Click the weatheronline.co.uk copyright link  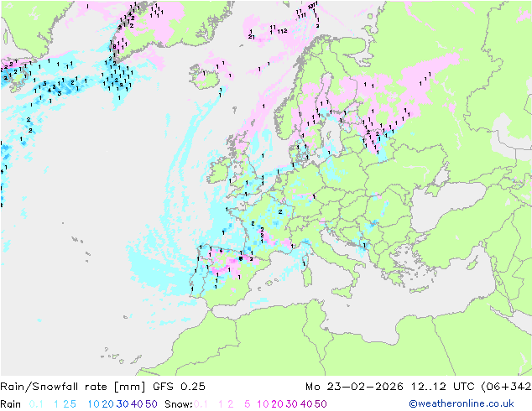(461, 403)
